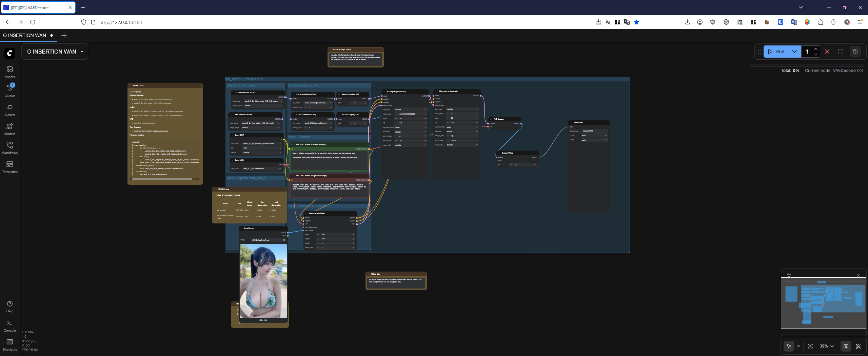The height and width of the screenshot is (356, 868).
Task: Cancel current run with red X
Action: tap(827, 52)
